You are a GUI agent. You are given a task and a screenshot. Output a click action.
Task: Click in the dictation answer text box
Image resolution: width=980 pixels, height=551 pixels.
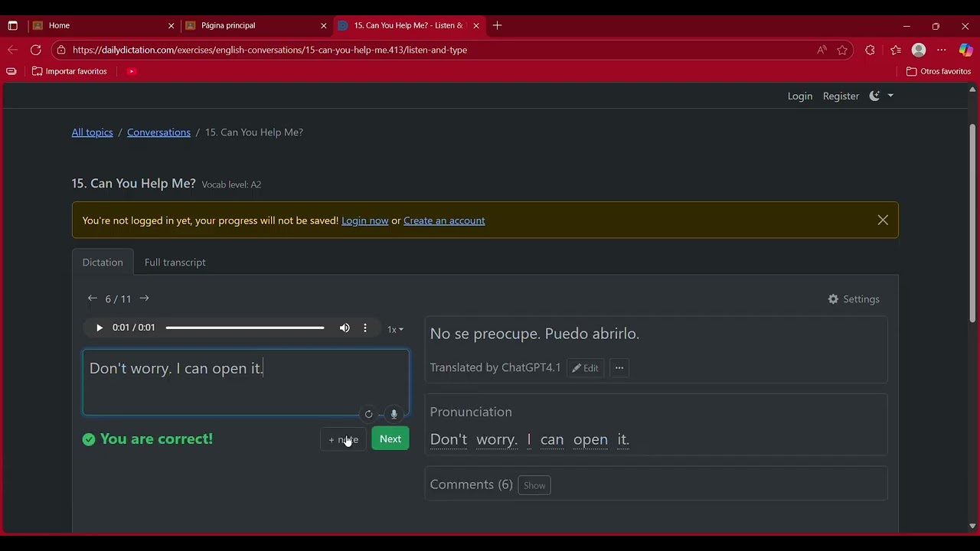(x=246, y=383)
